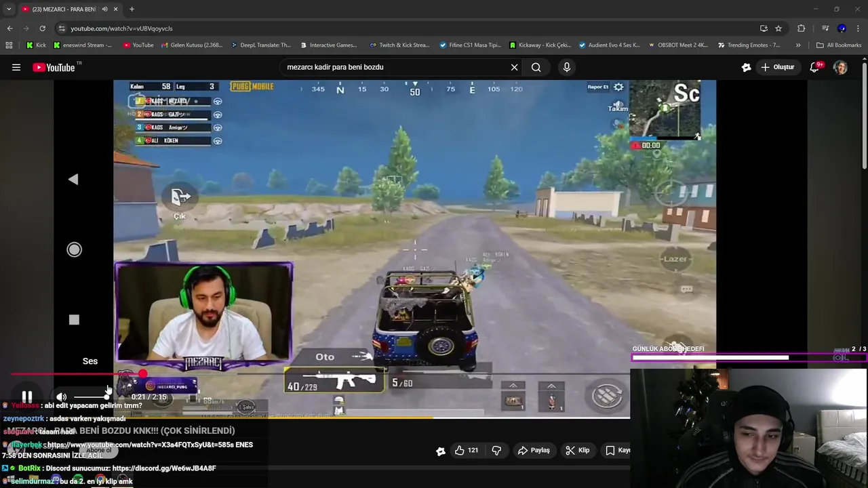Open the tab search dropdown arrow
Viewport: 868px width, 488px height.
[9, 9]
